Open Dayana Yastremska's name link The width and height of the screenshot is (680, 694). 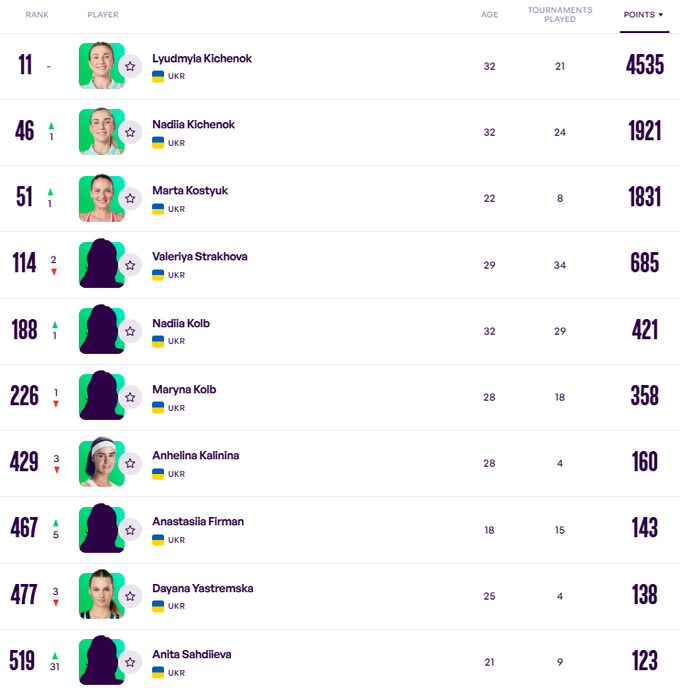coord(202,588)
